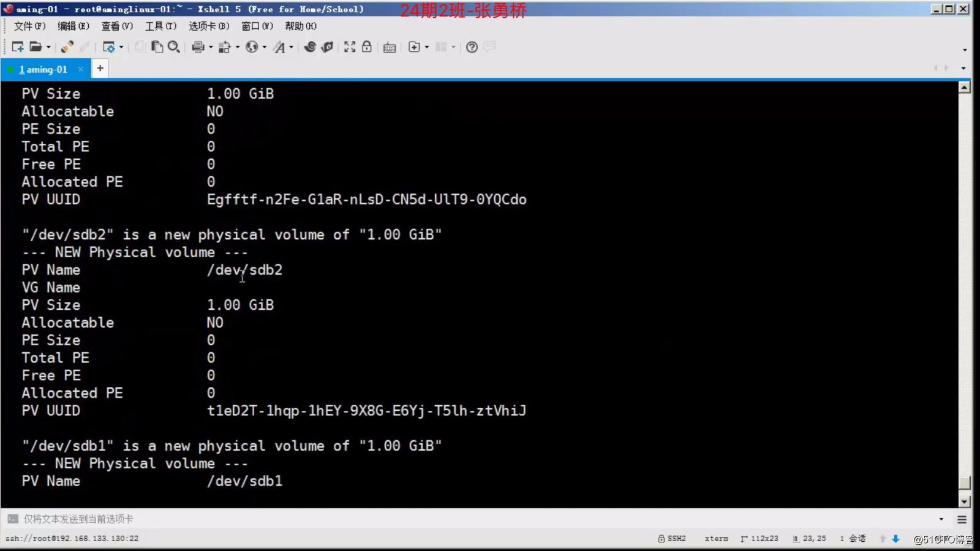Click the globe encoding icon
This screenshot has height=551, width=980.
(252, 47)
